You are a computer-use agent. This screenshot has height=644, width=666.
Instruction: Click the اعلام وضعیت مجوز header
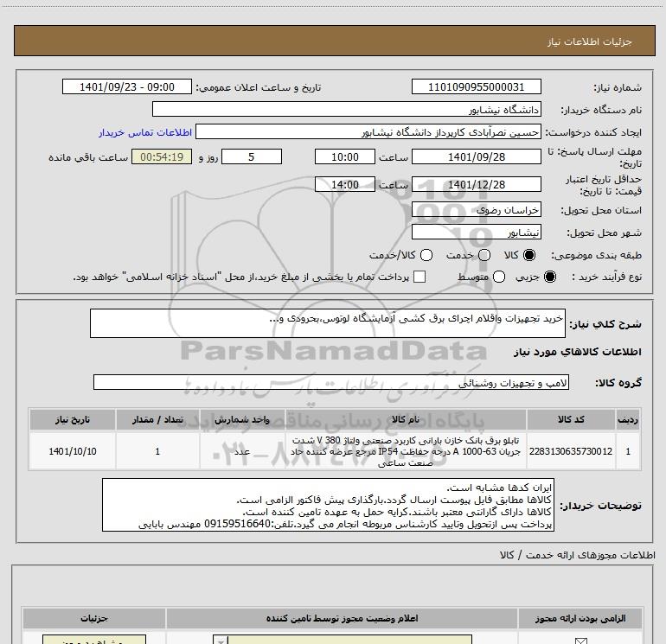342,618
